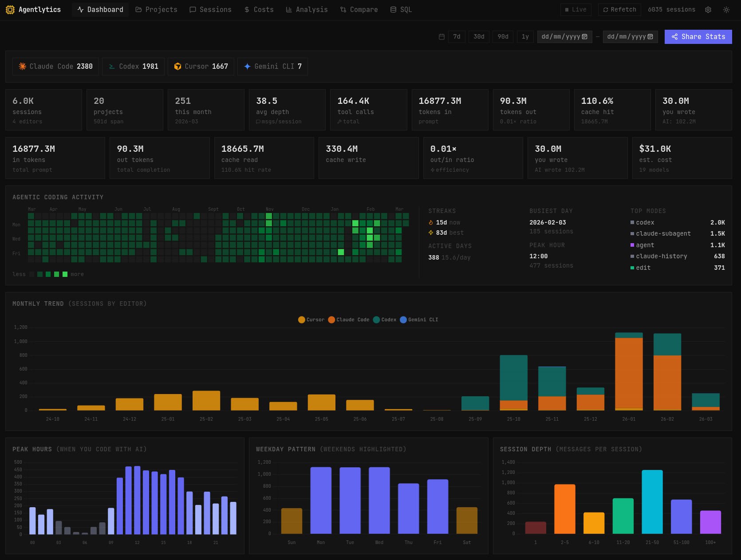The height and width of the screenshot is (560, 741).
Task: Open the start date calendar picker
Action: [584, 37]
